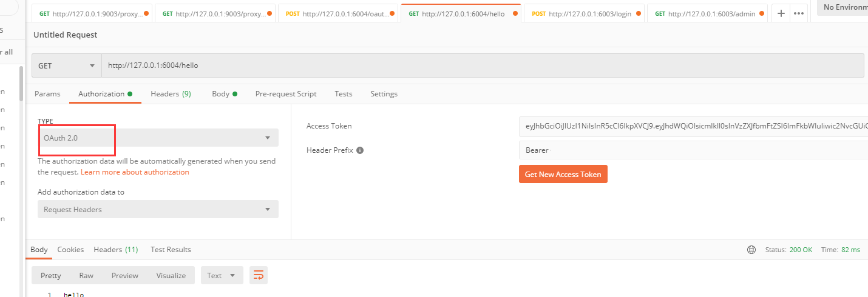Select the Authorization tab
Image resolution: width=868 pixels, height=297 pixels.
click(x=106, y=94)
